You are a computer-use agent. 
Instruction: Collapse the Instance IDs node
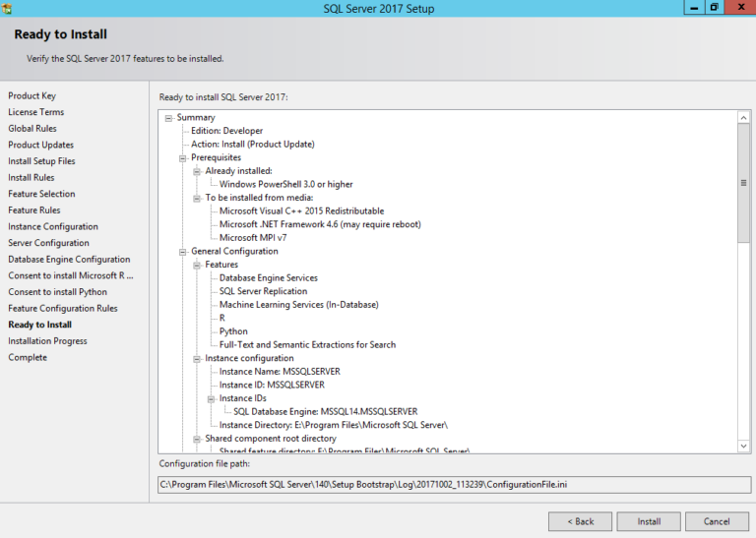click(211, 398)
